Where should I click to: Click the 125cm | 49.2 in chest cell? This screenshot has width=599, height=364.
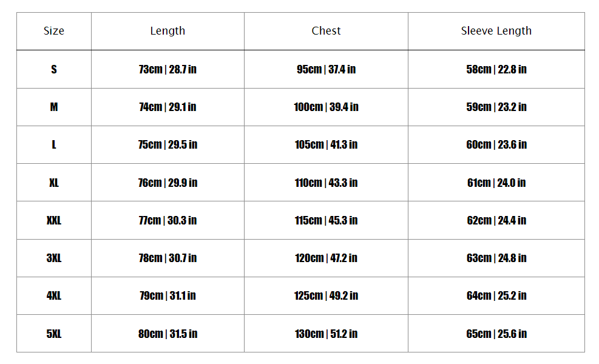click(x=326, y=295)
